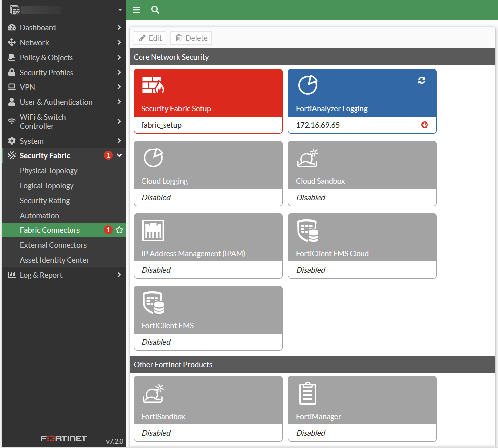Go to the Automation page
498x448 pixels.
pos(39,216)
